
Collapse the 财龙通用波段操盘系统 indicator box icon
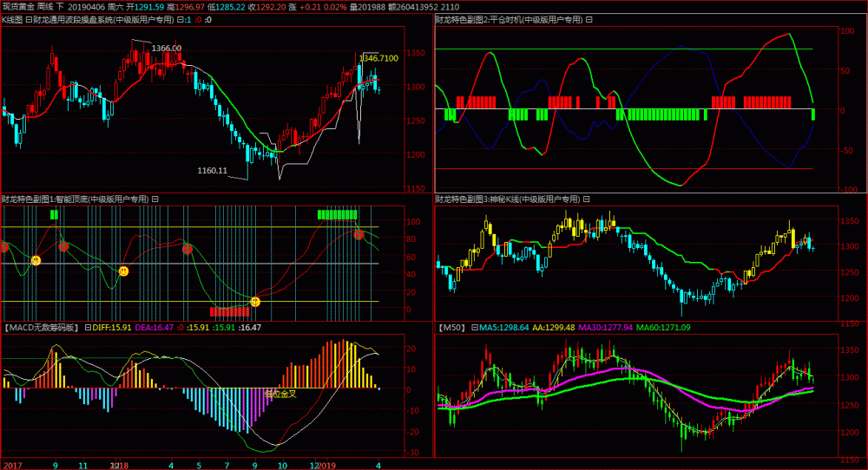coord(29,20)
